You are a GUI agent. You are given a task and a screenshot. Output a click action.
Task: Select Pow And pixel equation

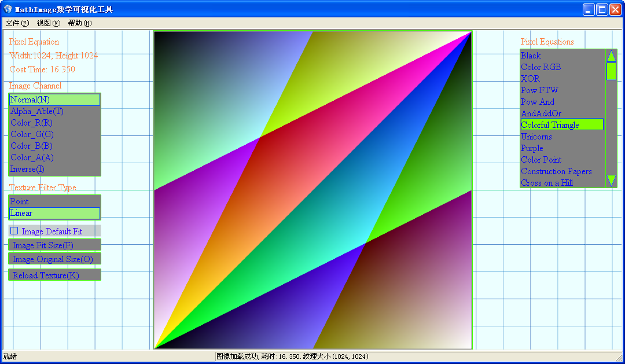[562, 102]
